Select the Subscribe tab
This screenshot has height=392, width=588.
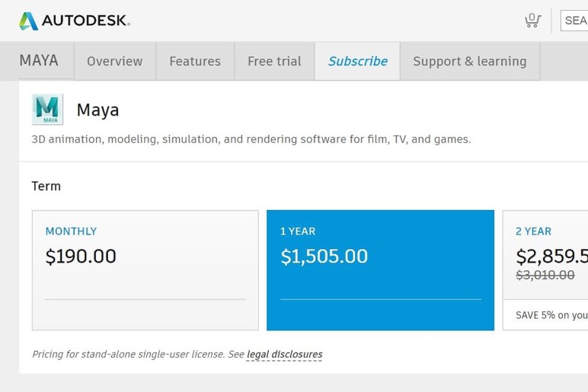click(x=357, y=62)
